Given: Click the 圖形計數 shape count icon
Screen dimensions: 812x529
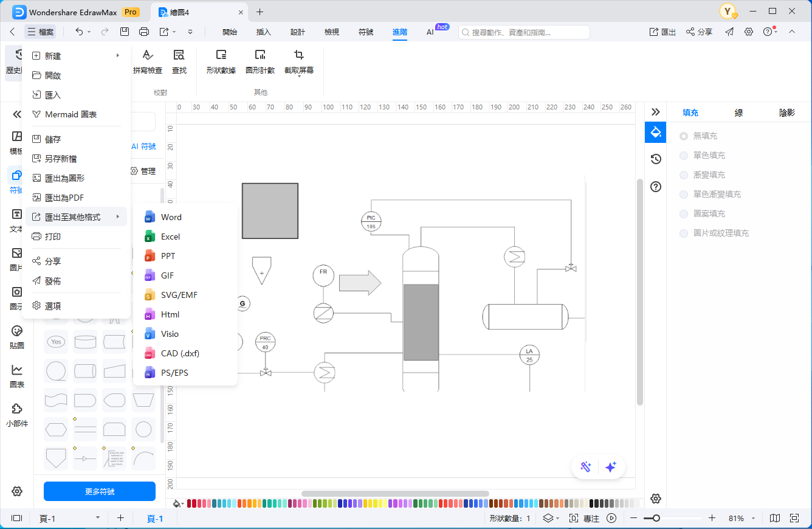Looking at the screenshot, I should [x=260, y=55].
